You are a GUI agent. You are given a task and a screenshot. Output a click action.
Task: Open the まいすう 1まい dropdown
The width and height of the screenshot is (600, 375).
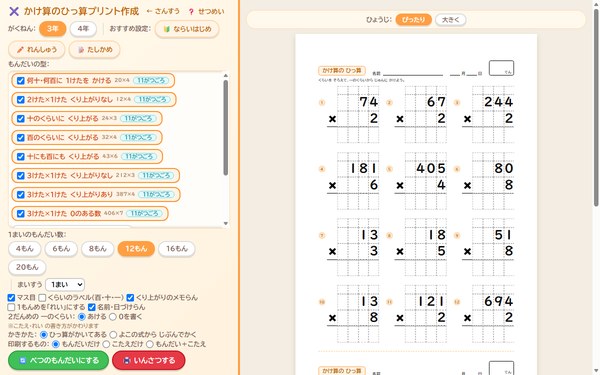tap(65, 284)
